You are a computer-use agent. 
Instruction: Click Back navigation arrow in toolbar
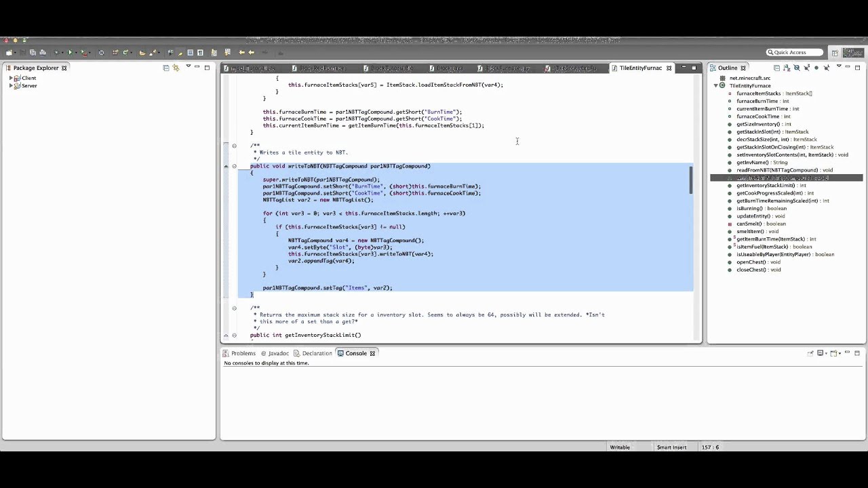[251, 53]
